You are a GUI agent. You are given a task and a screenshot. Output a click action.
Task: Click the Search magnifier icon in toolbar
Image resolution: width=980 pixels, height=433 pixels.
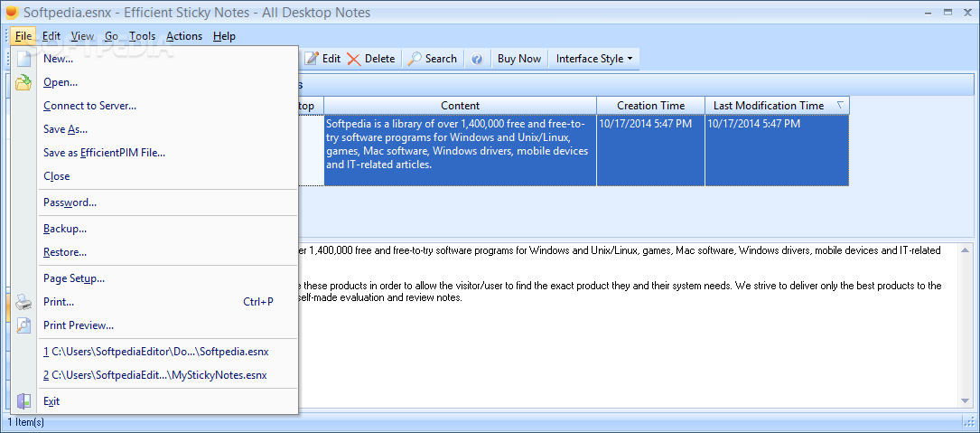[x=415, y=59]
